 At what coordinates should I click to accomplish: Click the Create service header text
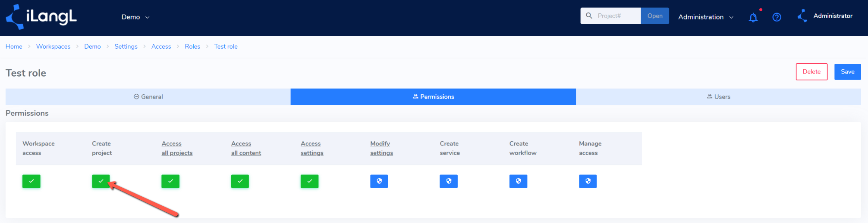click(450, 148)
